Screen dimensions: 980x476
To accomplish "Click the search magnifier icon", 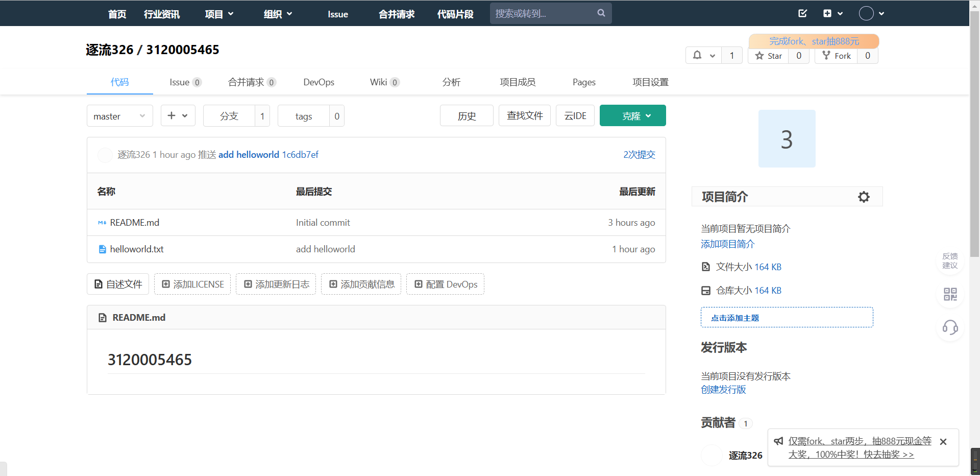I will click(x=601, y=13).
